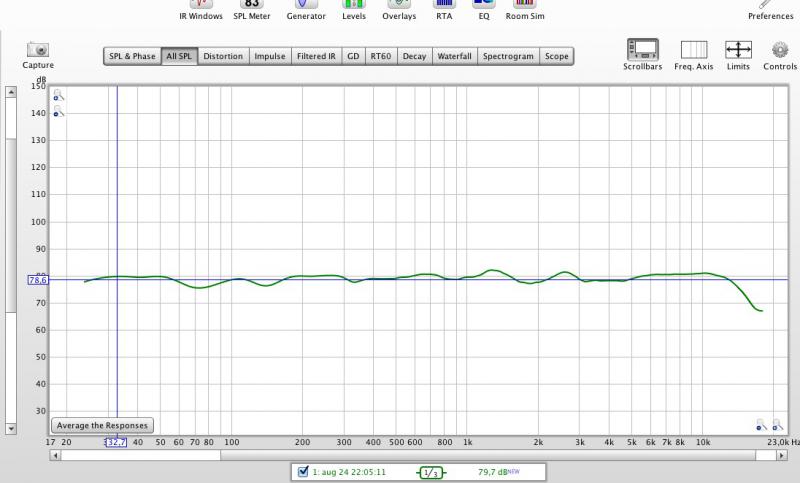Toggle the 1/3 smoothing trace indicator
Viewport: 800px width, 483px height.
[431, 472]
